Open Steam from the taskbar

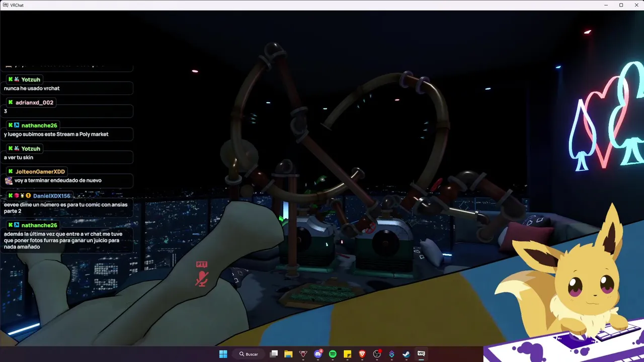click(406, 354)
